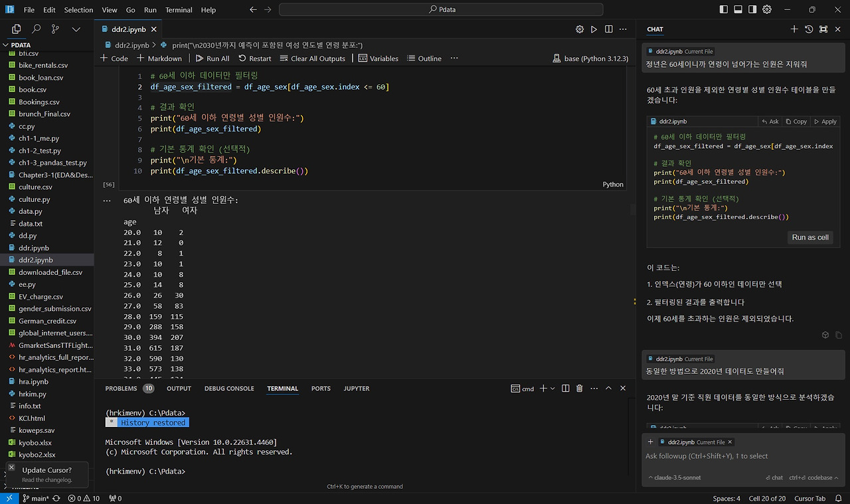Add a new terminal with plus icon
Viewport: 850px width, 504px height.
(543, 388)
